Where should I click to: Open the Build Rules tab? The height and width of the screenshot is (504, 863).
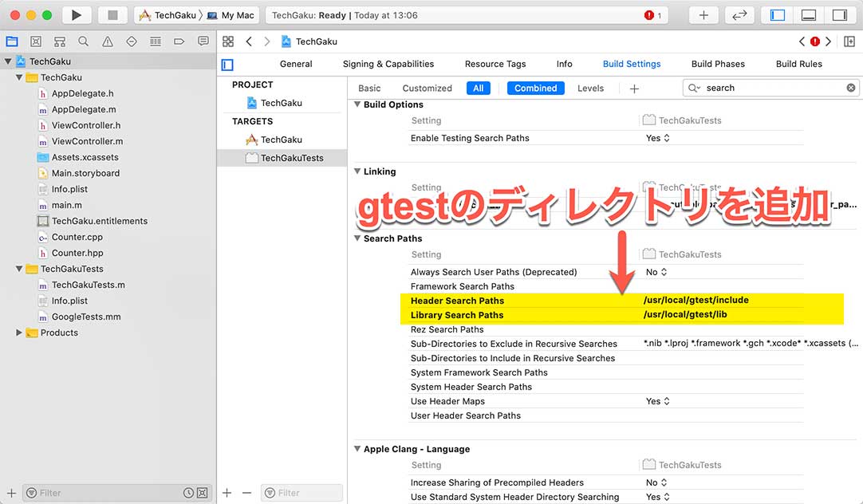pos(798,64)
